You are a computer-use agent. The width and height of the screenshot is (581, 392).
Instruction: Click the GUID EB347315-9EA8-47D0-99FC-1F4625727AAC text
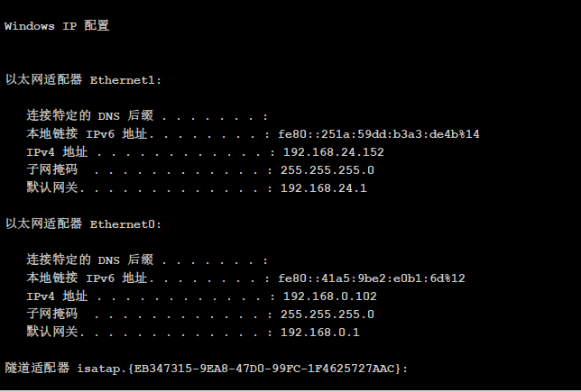(263, 369)
